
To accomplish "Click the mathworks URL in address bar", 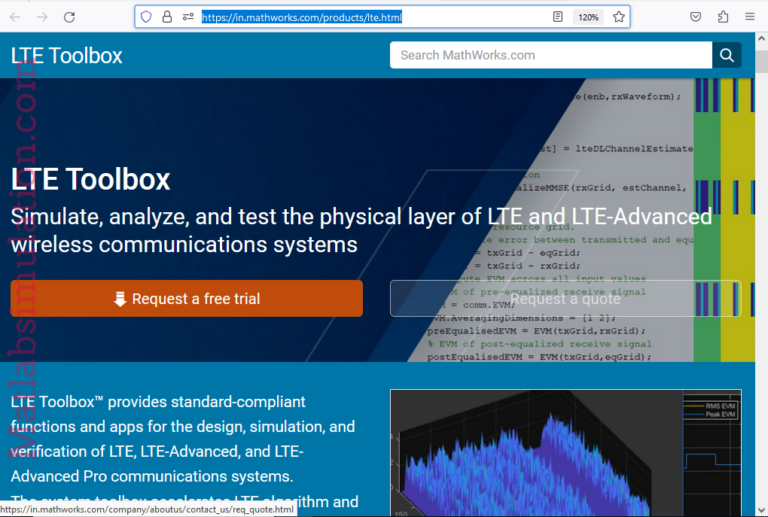I will [x=302, y=18].
